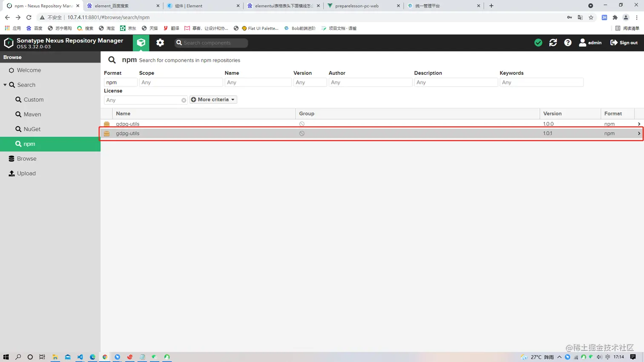Select npm search in sidebar
Image resolution: width=644 pixels, height=362 pixels.
tap(50, 144)
